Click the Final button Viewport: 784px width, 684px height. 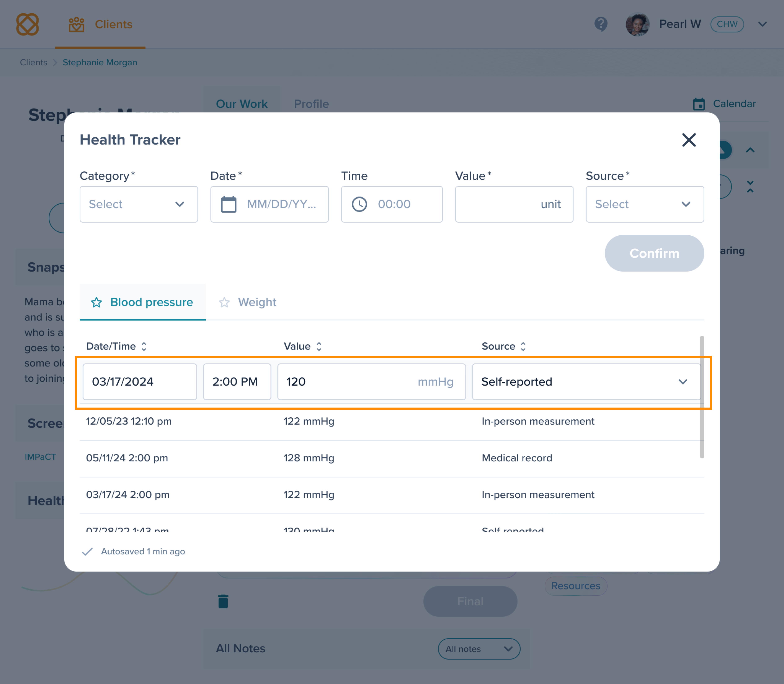point(470,601)
